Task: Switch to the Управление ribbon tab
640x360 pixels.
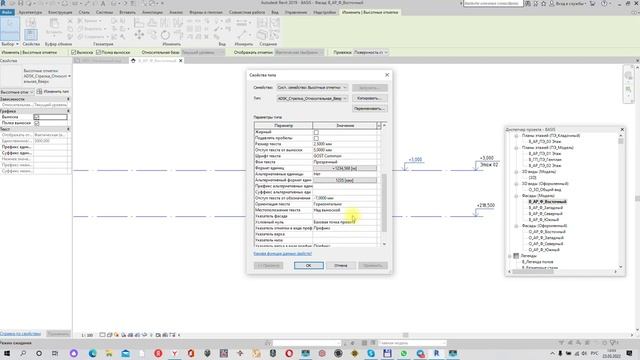Action: (296, 12)
